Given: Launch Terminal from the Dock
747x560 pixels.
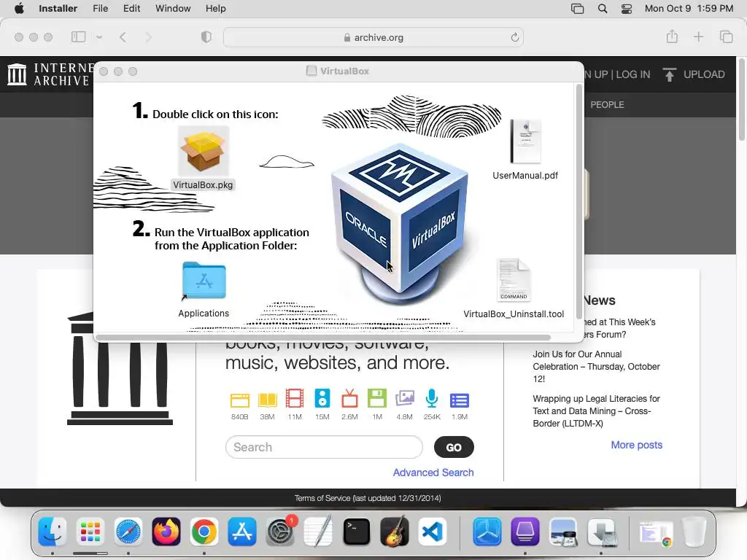Looking at the screenshot, I should click(x=356, y=532).
